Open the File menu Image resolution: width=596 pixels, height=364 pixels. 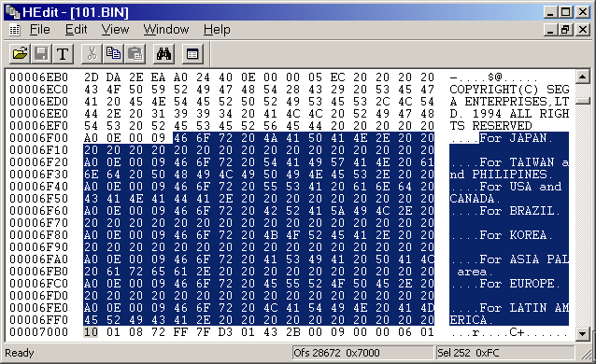[x=39, y=30]
